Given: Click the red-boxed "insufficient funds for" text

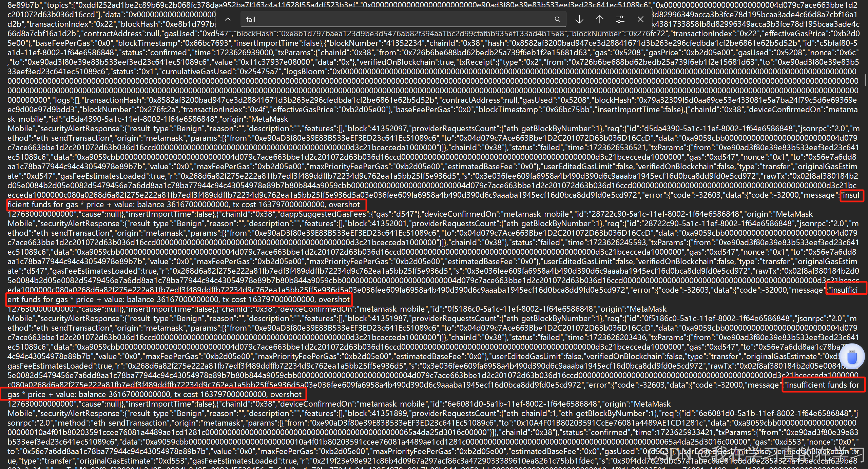Looking at the screenshot, I should pyautogui.click(x=823, y=385).
